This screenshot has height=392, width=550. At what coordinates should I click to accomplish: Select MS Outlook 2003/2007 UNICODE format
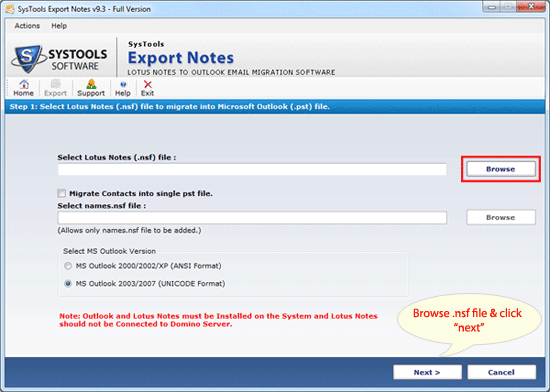pyautogui.click(x=68, y=283)
